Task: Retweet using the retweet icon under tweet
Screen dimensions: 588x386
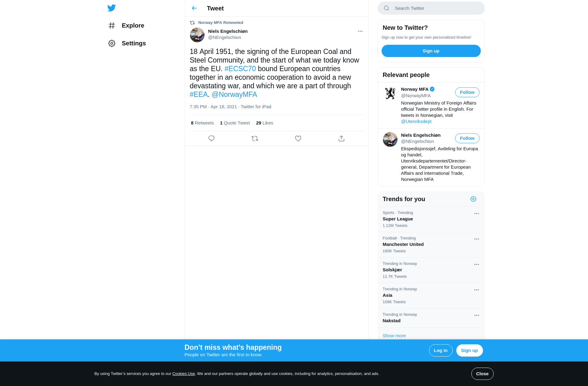Action: pyautogui.click(x=255, y=139)
